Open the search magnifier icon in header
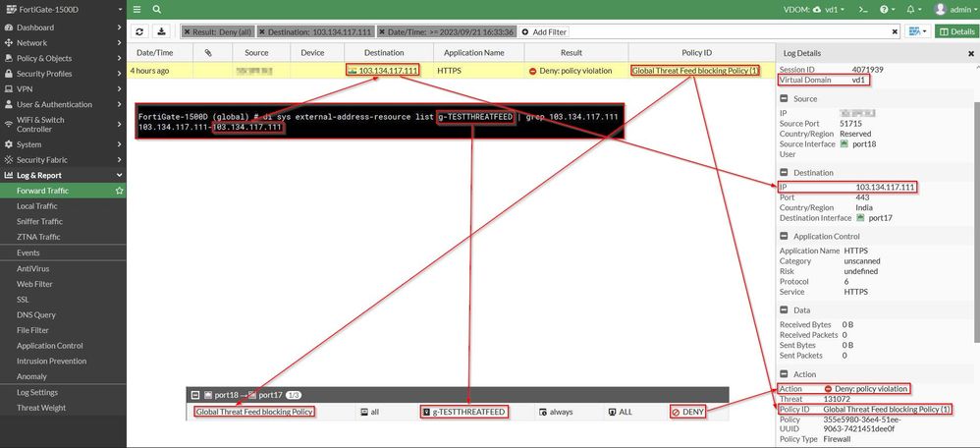 coord(157,10)
